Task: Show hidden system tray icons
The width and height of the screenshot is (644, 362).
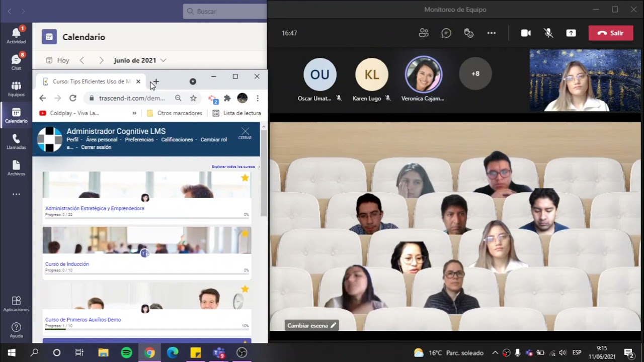Action: click(495, 352)
